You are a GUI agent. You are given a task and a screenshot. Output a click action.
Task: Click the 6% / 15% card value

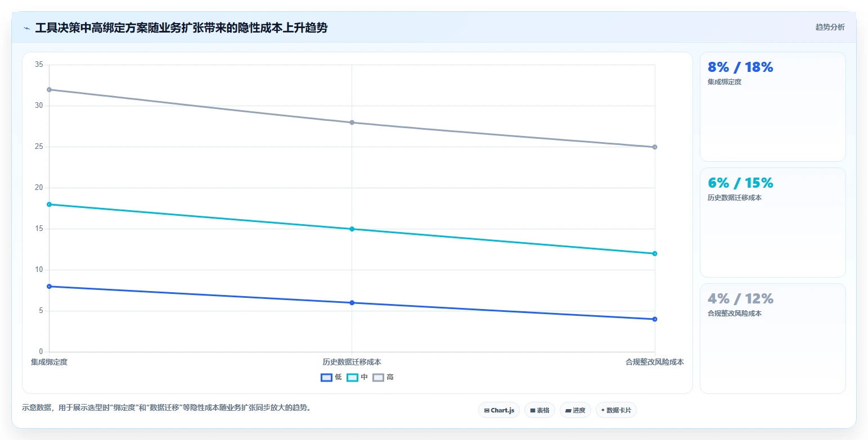point(740,183)
